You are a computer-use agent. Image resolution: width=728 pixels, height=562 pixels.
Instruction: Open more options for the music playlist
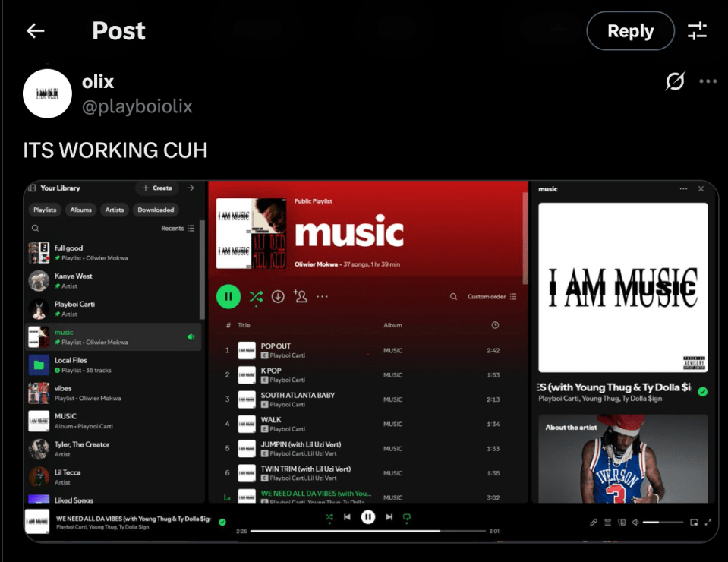click(x=322, y=296)
